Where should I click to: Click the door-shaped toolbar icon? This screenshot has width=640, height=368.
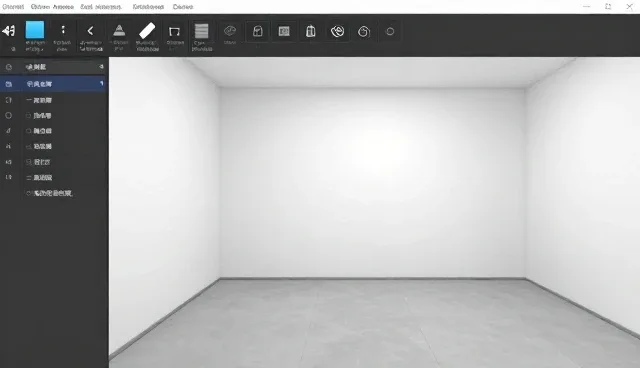click(258, 31)
